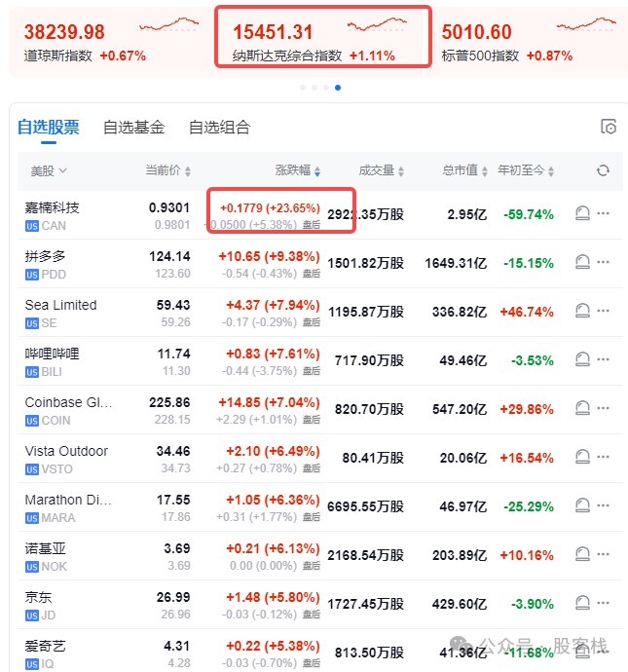This screenshot has width=628, height=672.
Task: Go to first carousel page dot
Action: coord(303,88)
